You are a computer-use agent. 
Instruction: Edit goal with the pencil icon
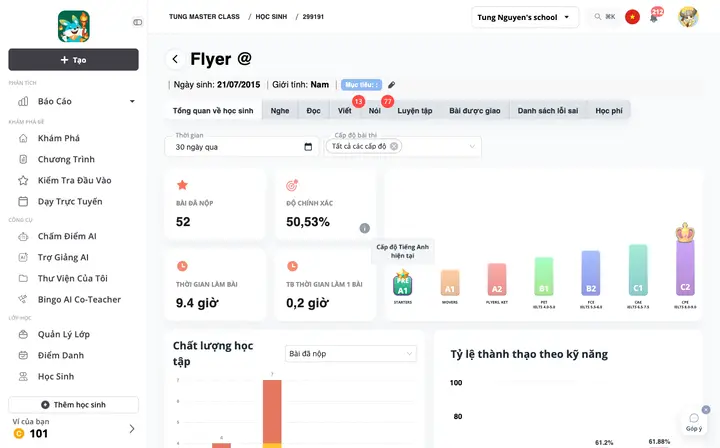[x=391, y=85]
